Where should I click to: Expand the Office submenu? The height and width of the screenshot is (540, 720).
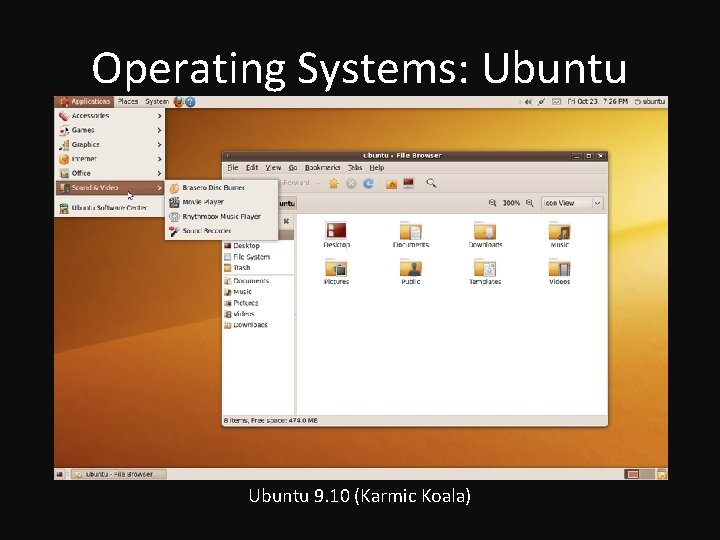coord(110,173)
